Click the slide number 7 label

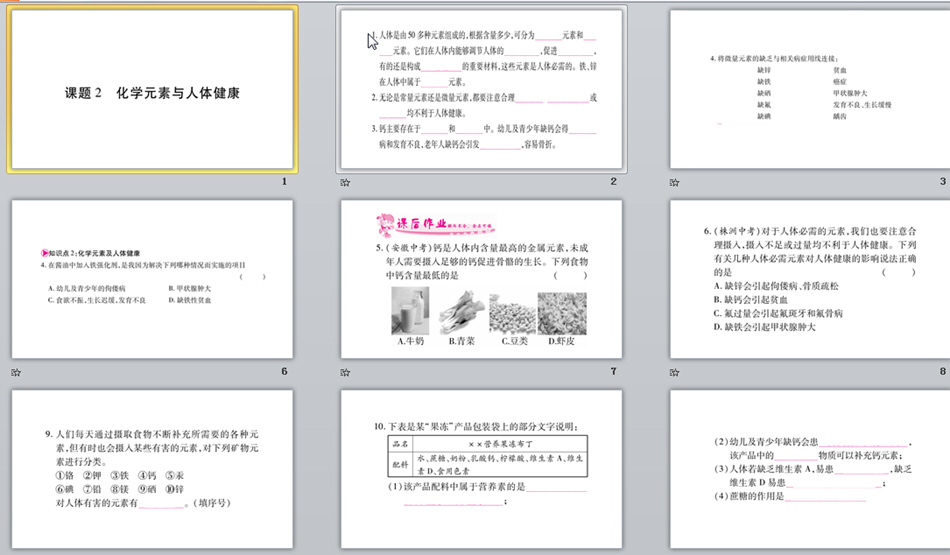point(613,372)
